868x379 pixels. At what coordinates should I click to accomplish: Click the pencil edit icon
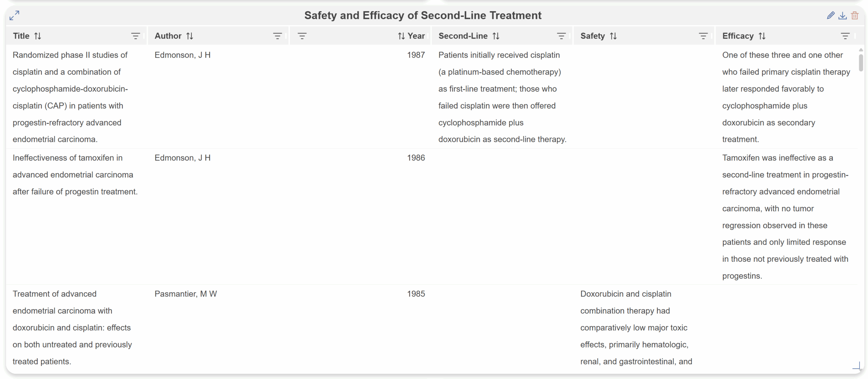pos(830,15)
